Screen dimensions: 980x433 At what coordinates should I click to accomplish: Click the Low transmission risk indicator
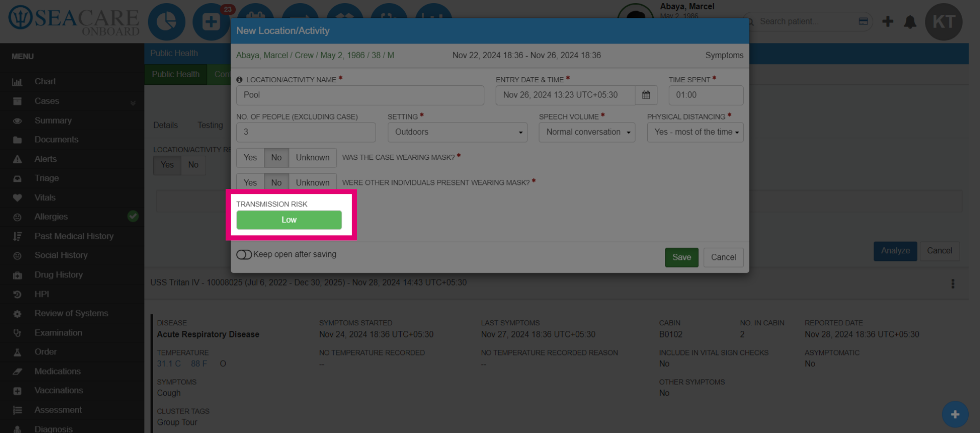point(289,220)
